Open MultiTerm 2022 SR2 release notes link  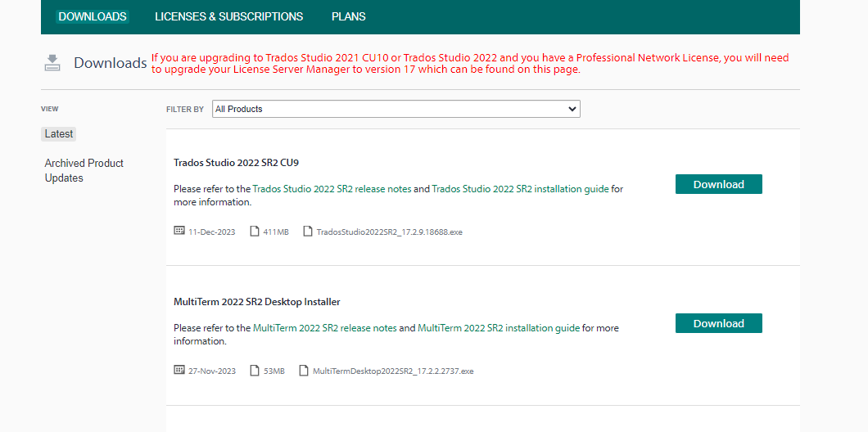click(x=325, y=328)
